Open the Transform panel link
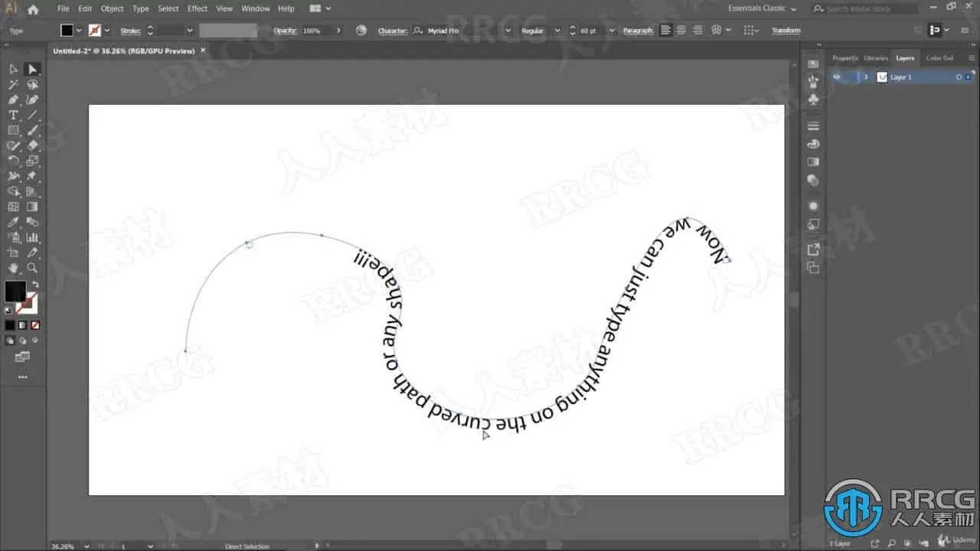 [x=786, y=31]
